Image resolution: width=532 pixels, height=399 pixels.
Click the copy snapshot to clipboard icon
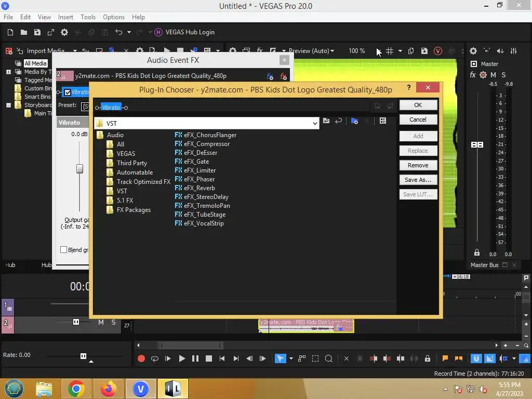pyautogui.click(x=410, y=51)
